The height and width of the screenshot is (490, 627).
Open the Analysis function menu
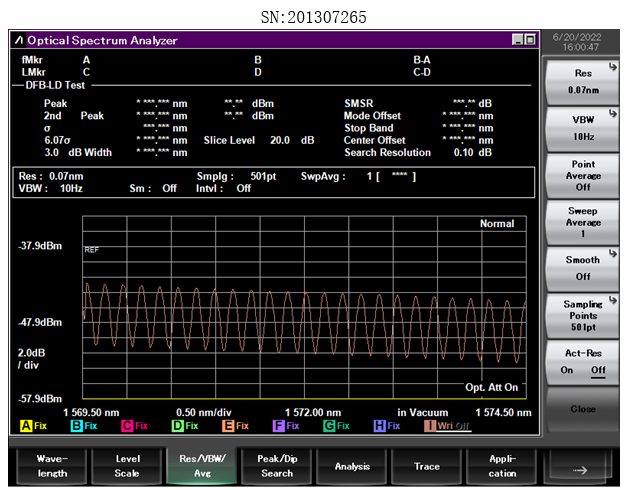tap(352, 466)
